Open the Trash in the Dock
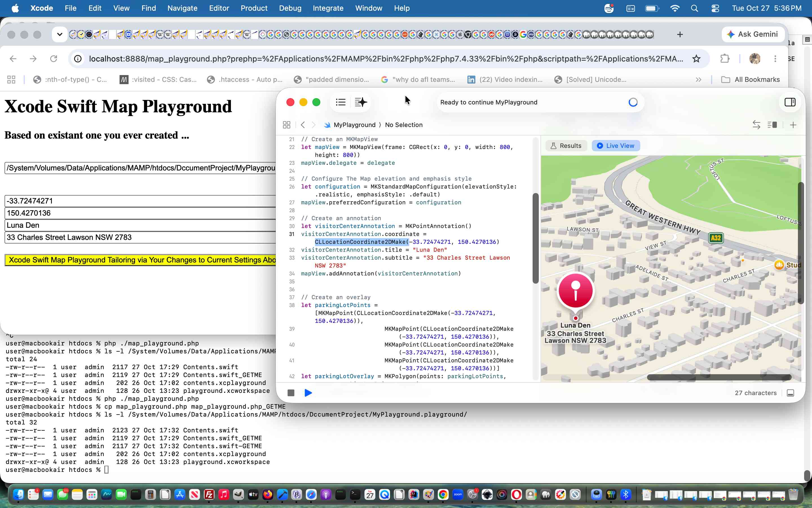The image size is (812, 508). [793, 494]
